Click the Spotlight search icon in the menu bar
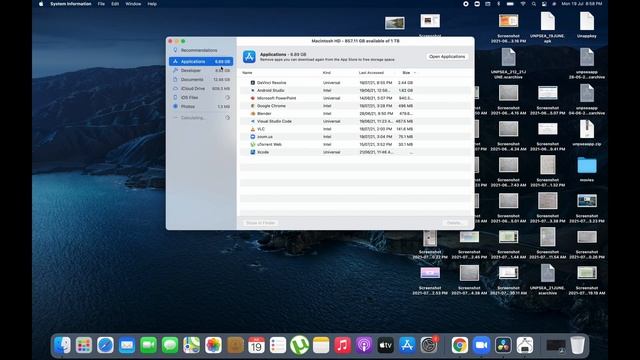 click(534, 4)
